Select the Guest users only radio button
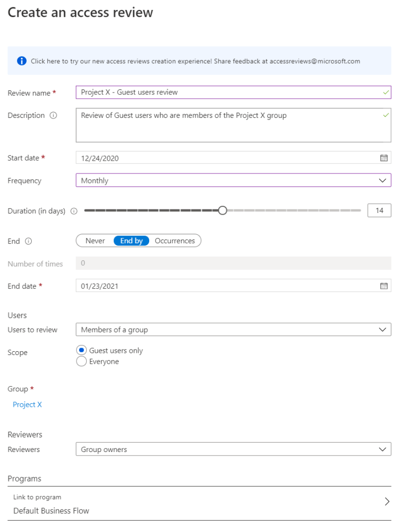The width and height of the screenshot is (406, 532). coord(82,351)
